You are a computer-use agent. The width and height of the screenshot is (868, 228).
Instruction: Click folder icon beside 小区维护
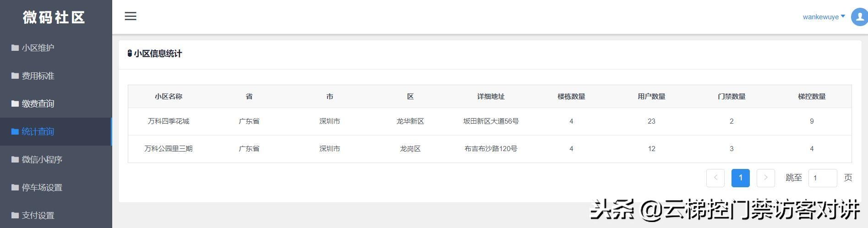pos(15,48)
